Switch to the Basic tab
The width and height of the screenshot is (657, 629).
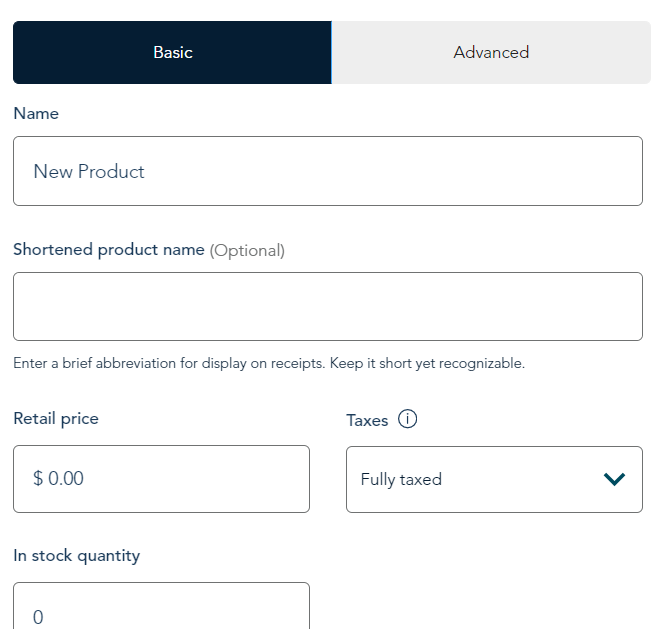pos(172,52)
